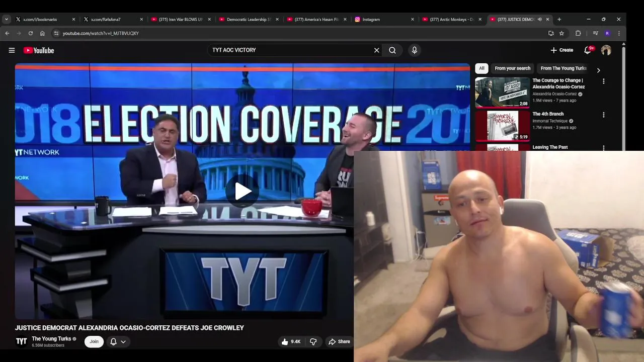Open The 4th Branch video thumbnail
This screenshot has height=362, width=644.
502,126
